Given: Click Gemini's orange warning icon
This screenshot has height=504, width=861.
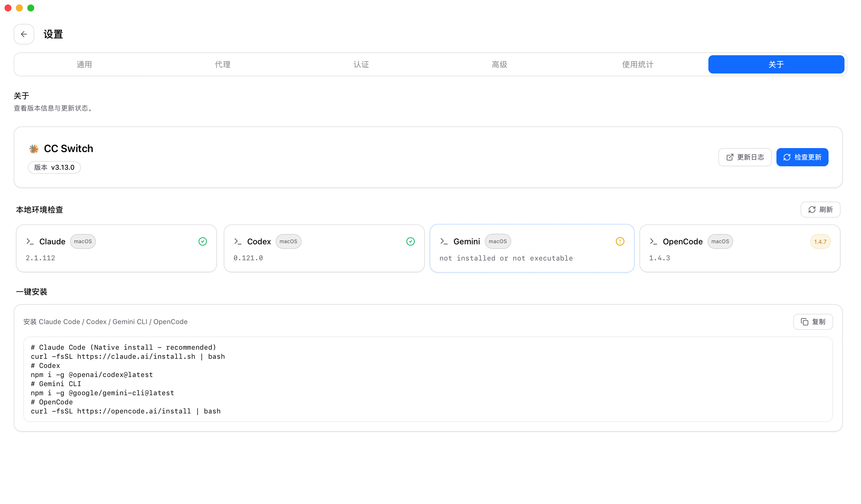Looking at the screenshot, I should 620,241.
